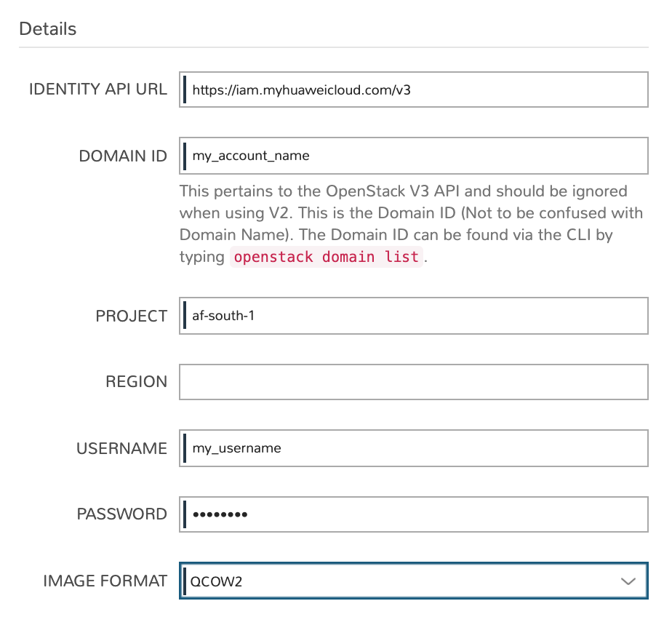Focus the Identity API URL input field
672x617 pixels.
(413, 90)
